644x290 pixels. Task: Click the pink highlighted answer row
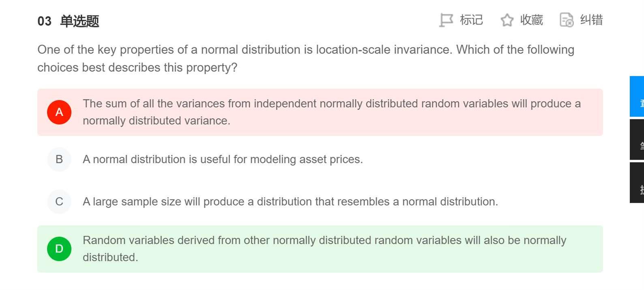click(320, 112)
